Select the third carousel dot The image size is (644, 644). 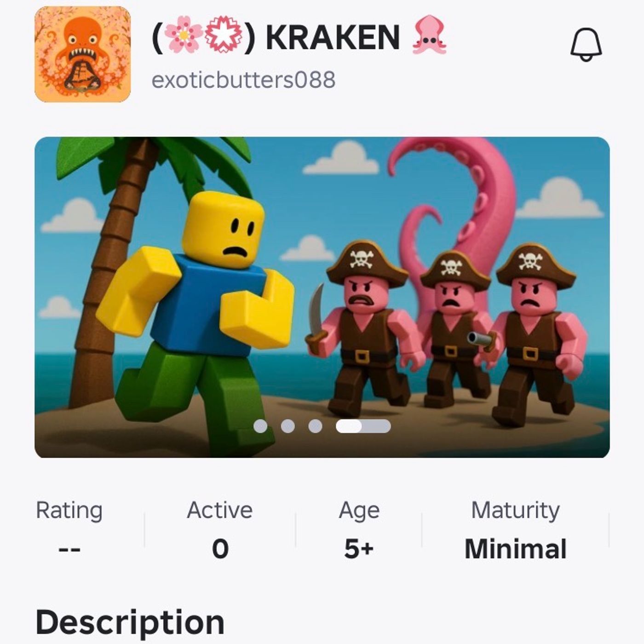316,426
